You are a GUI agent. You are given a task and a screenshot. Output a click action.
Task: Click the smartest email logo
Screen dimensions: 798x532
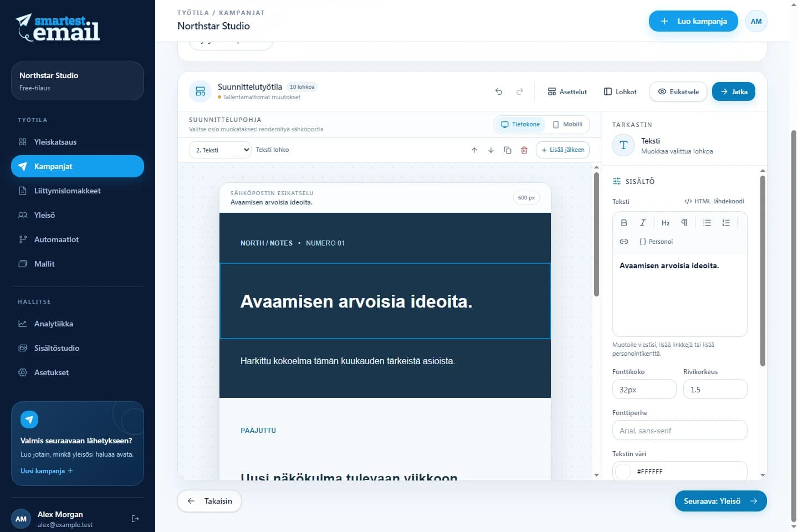[58, 28]
